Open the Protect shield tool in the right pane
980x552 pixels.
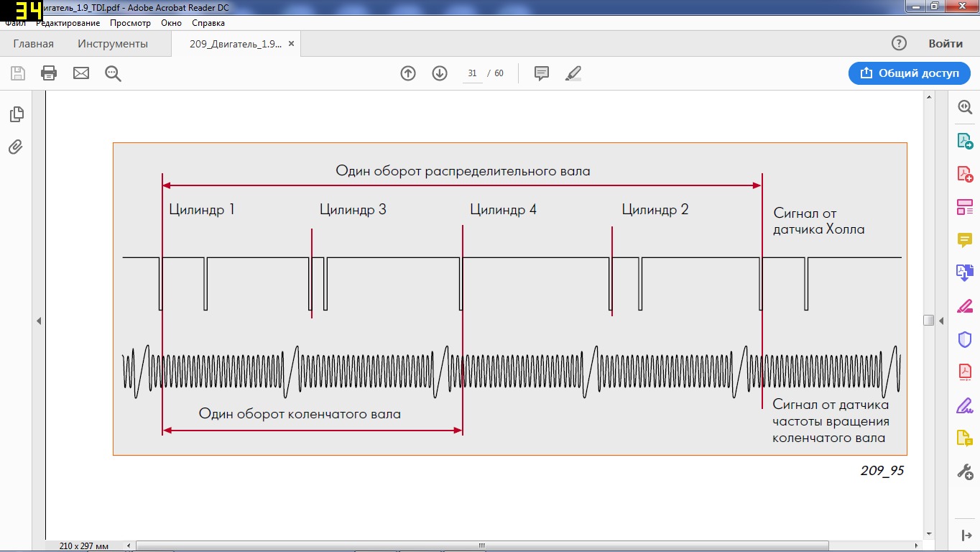point(964,339)
